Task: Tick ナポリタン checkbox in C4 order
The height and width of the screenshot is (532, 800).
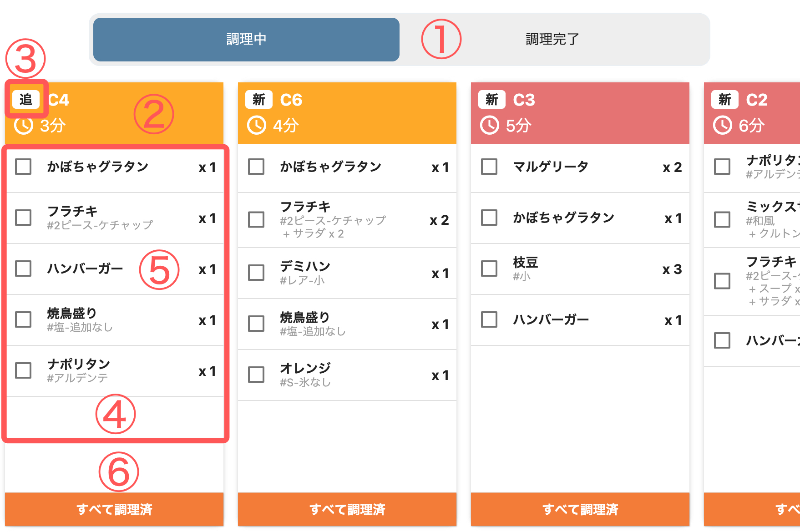Action: pos(23,370)
